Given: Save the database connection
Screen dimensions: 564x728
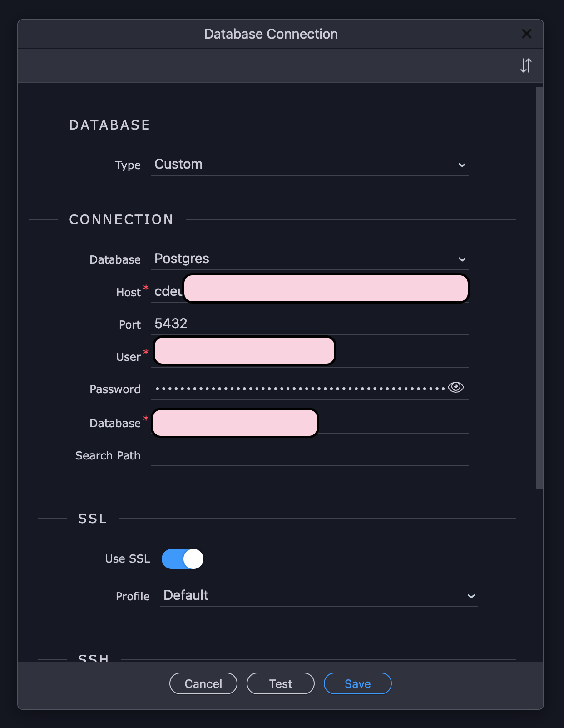Looking at the screenshot, I should [x=358, y=683].
